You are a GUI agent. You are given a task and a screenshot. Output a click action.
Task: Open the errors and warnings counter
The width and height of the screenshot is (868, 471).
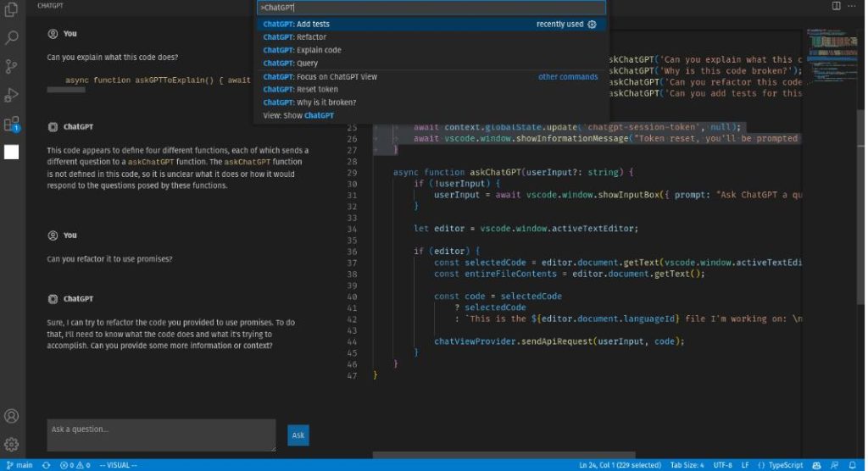point(75,465)
